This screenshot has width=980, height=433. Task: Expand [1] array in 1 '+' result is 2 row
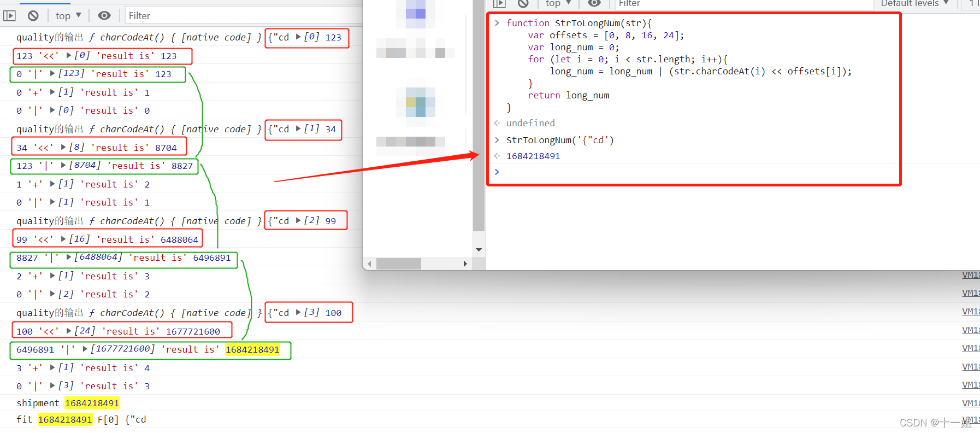click(x=52, y=184)
